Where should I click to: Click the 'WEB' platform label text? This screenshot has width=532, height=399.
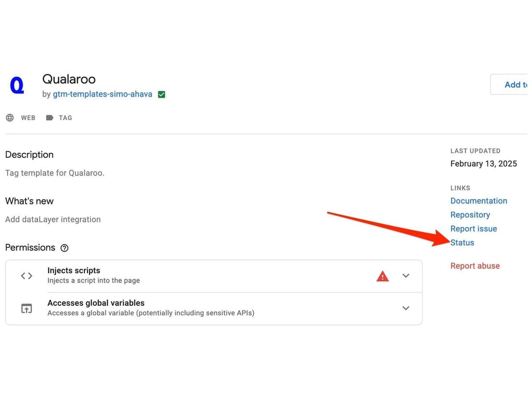tap(28, 117)
